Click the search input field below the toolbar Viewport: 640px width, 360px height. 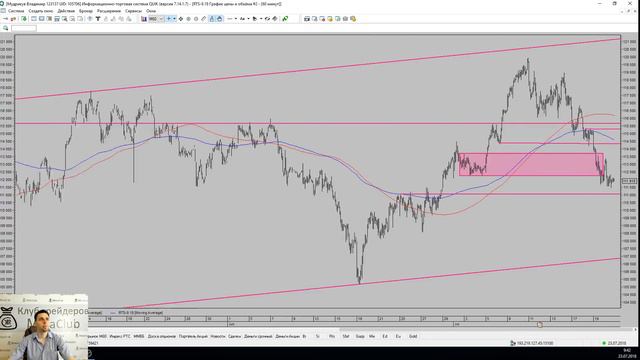tap(24, 28)
